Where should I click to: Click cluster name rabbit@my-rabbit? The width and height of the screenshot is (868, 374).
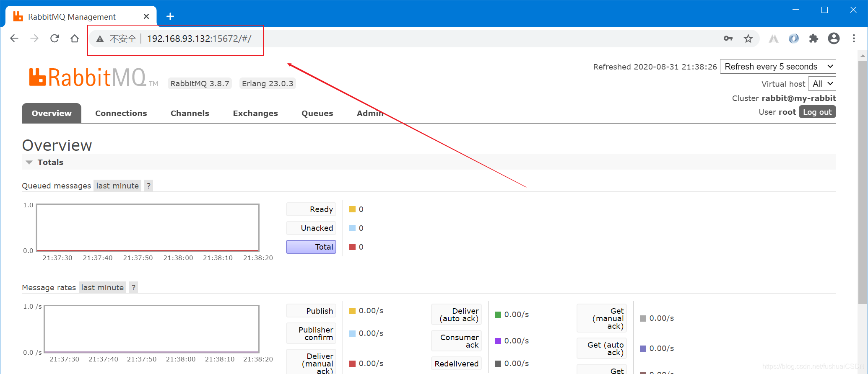[798, 98]
